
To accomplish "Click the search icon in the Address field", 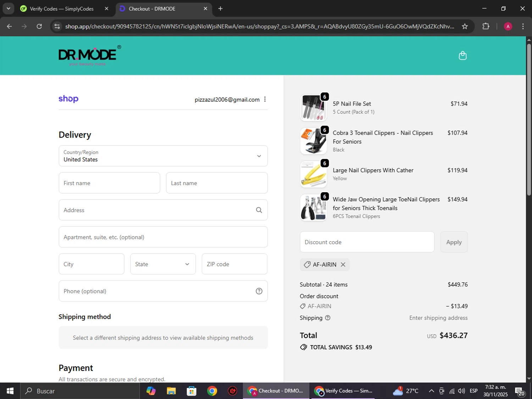I will (x=259, y=210).
